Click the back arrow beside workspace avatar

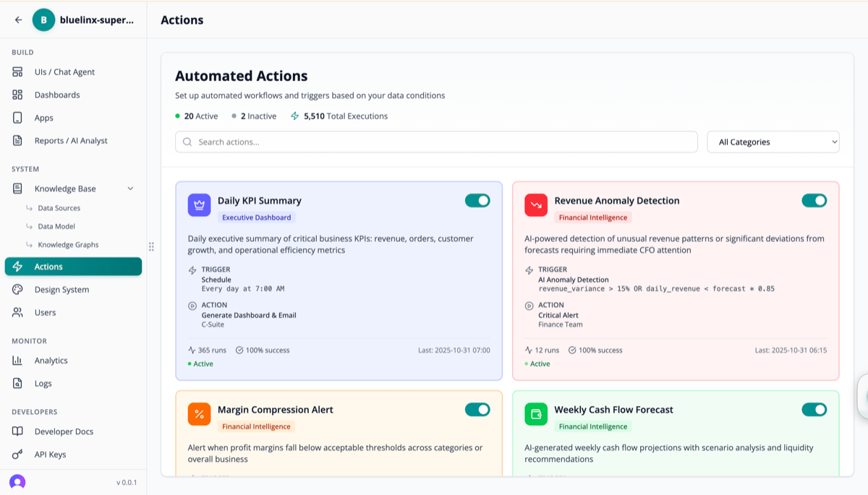[x=18, y=20]
